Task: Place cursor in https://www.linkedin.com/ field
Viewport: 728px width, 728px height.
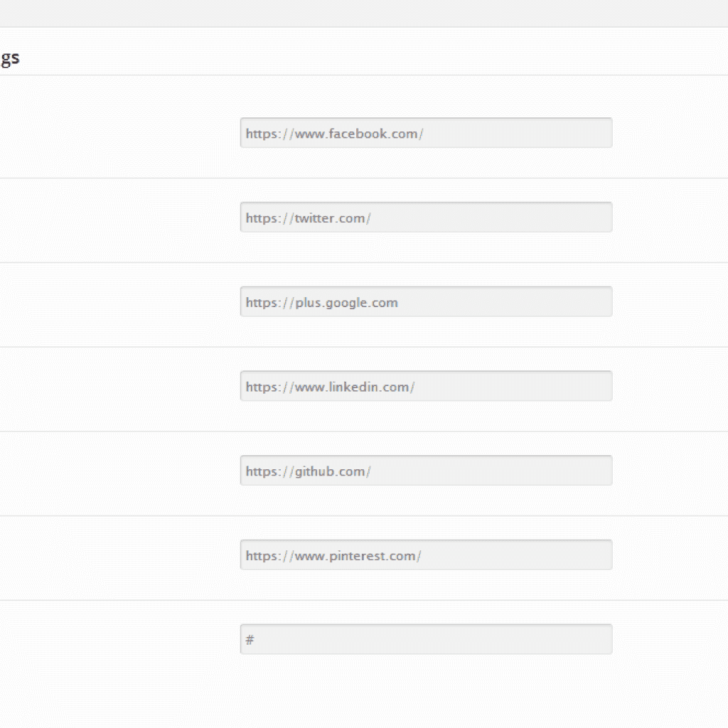Action: [427, 386]
